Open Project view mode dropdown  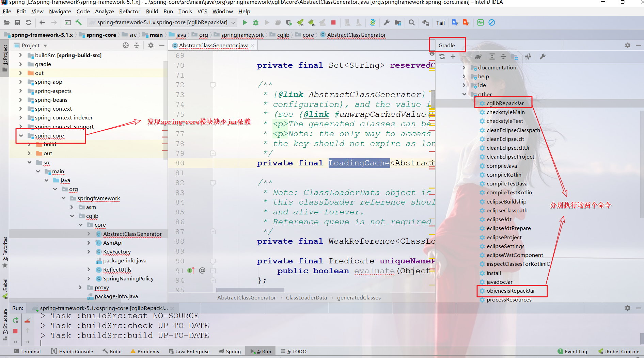click(x=45, y=46)
